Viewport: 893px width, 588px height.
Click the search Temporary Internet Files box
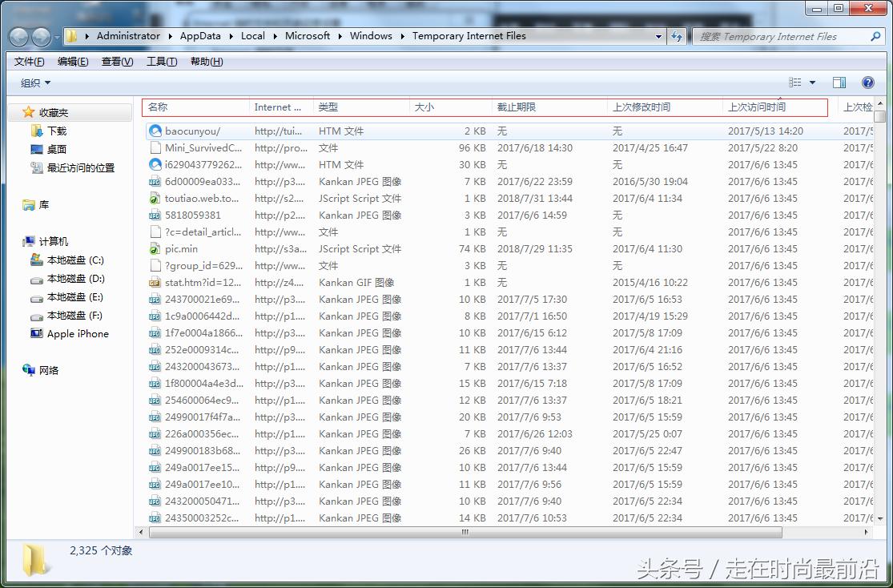[x=781, y=36]
